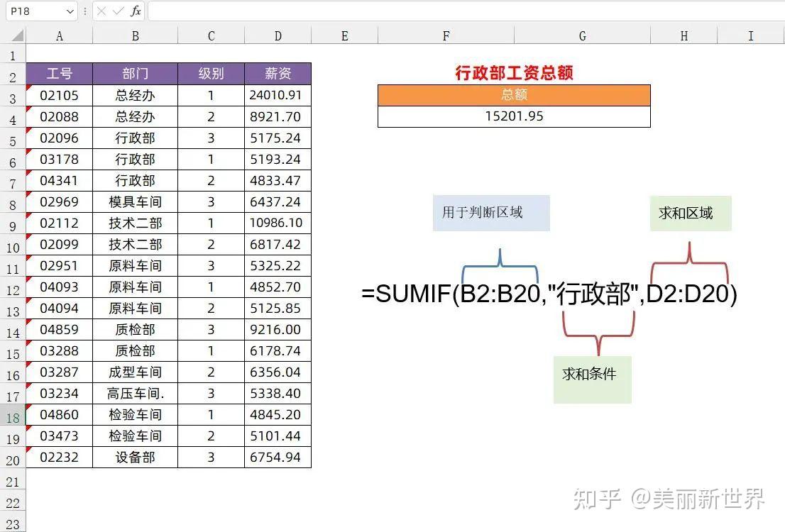Select salary cell 4845.20

pyautogui.click(x=278, y=414)
